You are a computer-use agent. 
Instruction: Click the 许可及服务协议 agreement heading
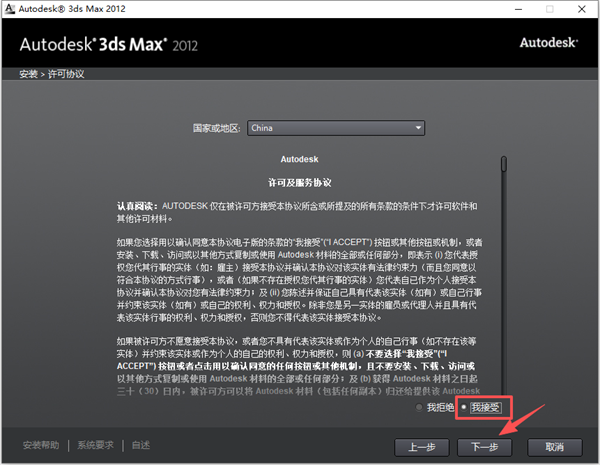300,183
